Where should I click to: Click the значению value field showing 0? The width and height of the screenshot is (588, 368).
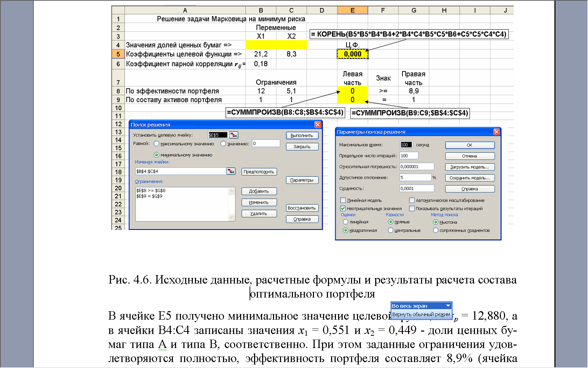coord(266,143)
